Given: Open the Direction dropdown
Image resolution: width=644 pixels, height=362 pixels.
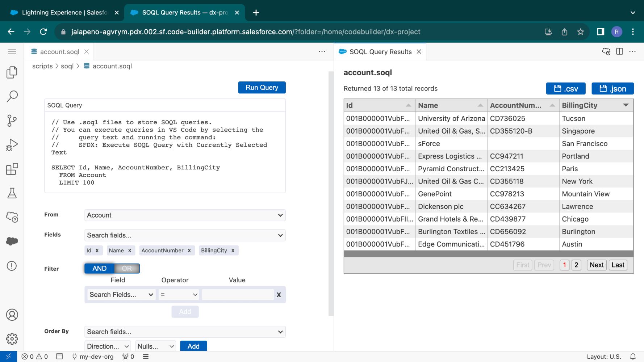Looking at the screenshot, I should (x=108, y=346).
